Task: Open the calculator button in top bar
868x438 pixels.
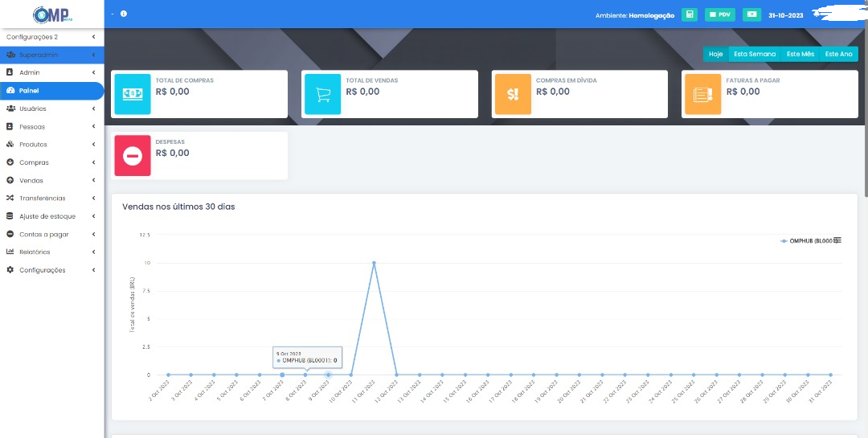Action: pos(690,14)
